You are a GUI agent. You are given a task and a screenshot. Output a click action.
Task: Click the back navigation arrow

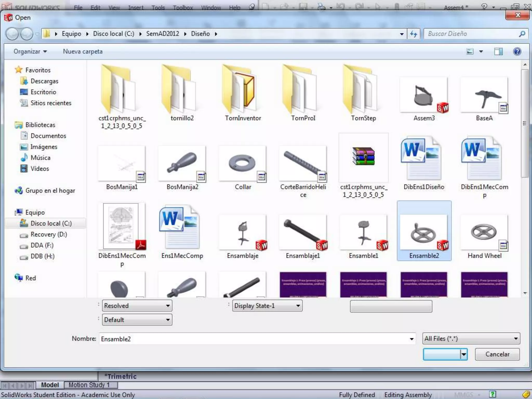pos(12,34)
